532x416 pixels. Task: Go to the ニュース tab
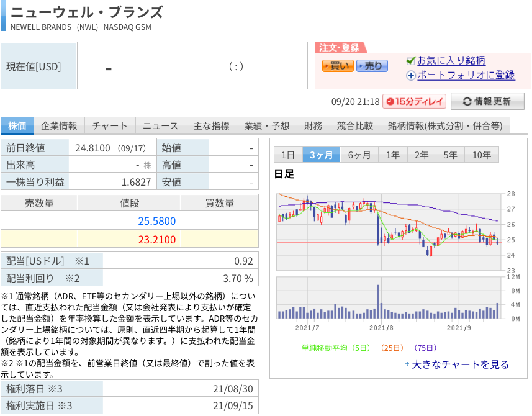coord(161,126)
